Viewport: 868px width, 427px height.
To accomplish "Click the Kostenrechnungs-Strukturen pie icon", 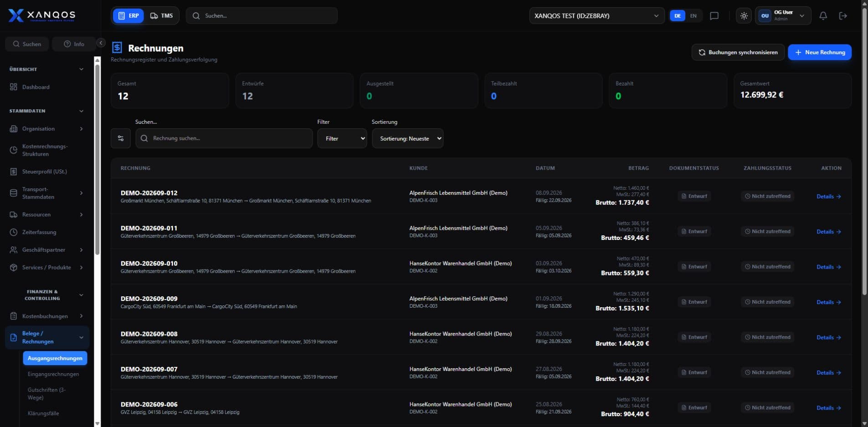I will 14,150.
